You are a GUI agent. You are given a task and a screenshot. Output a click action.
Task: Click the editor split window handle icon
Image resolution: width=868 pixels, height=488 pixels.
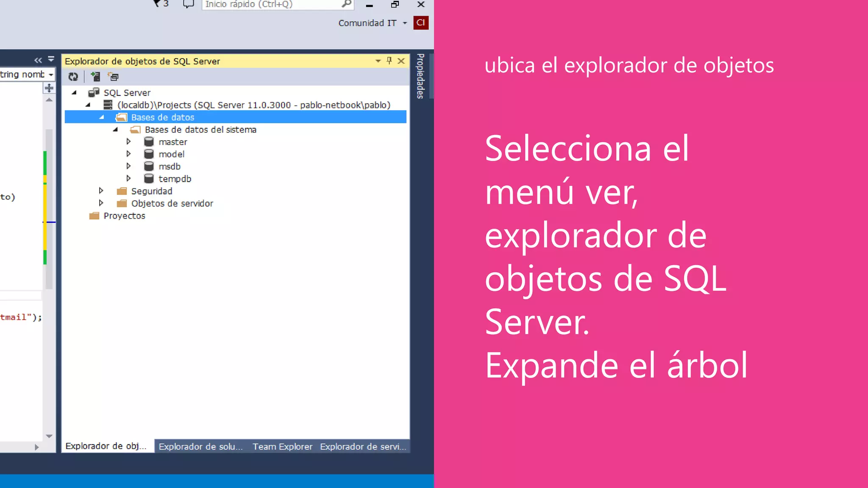click(x=49, y=88)
